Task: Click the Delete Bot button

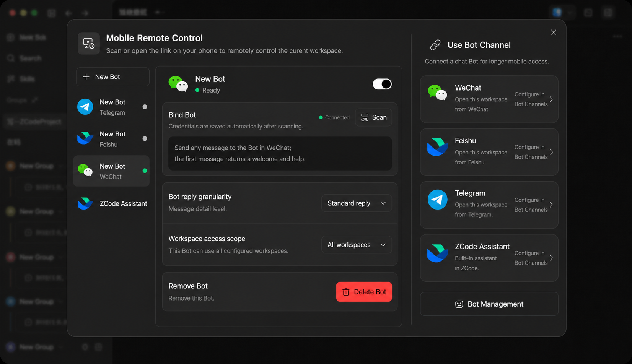Action: click(364, 292)
